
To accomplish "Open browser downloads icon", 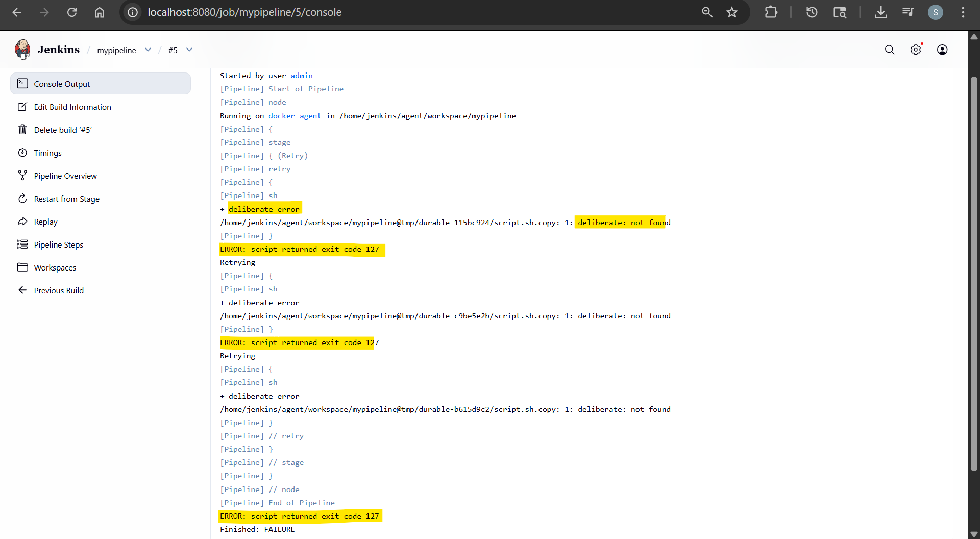I will (880, 12).
